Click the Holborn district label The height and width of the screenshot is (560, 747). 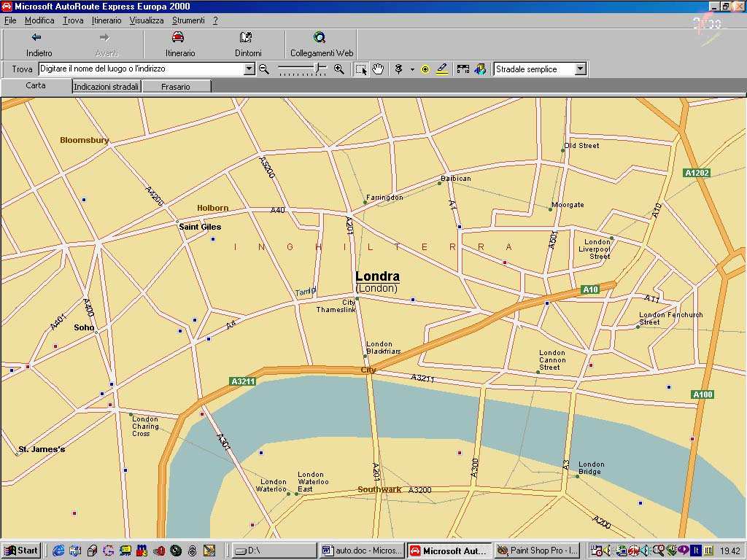213,208
